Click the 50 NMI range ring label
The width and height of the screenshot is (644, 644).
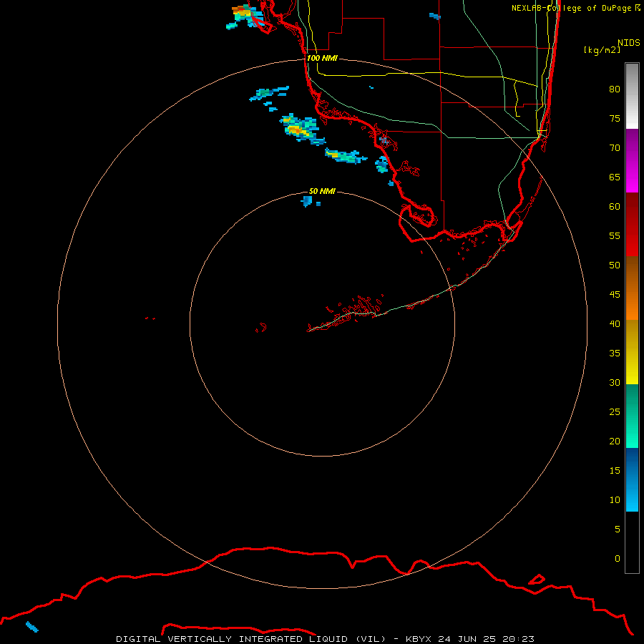322,191
